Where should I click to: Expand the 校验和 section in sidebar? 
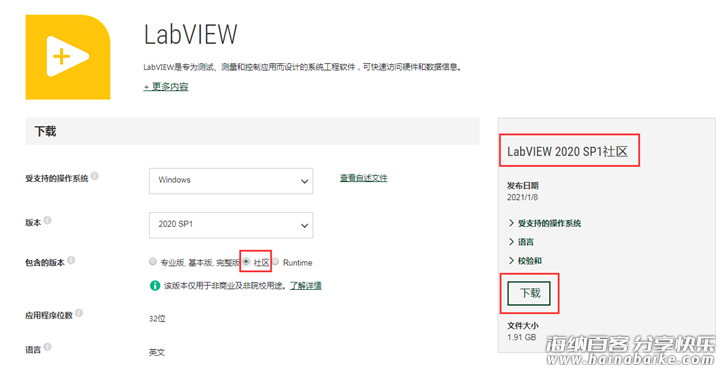point(525,261)
